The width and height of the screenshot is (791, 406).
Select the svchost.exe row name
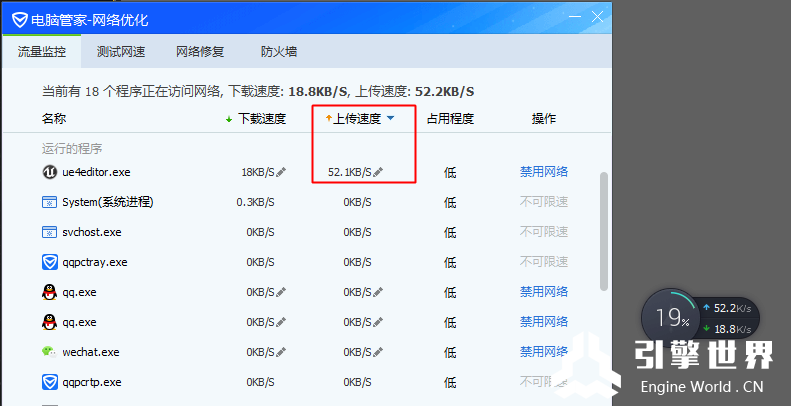pyautogui.click(x=92, y=233)
